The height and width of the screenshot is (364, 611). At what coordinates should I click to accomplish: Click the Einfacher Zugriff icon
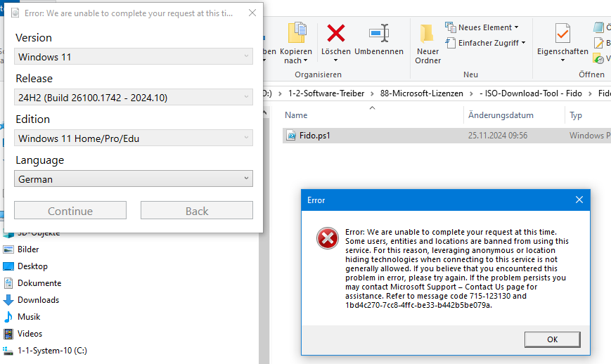click(x=451, y=42)
